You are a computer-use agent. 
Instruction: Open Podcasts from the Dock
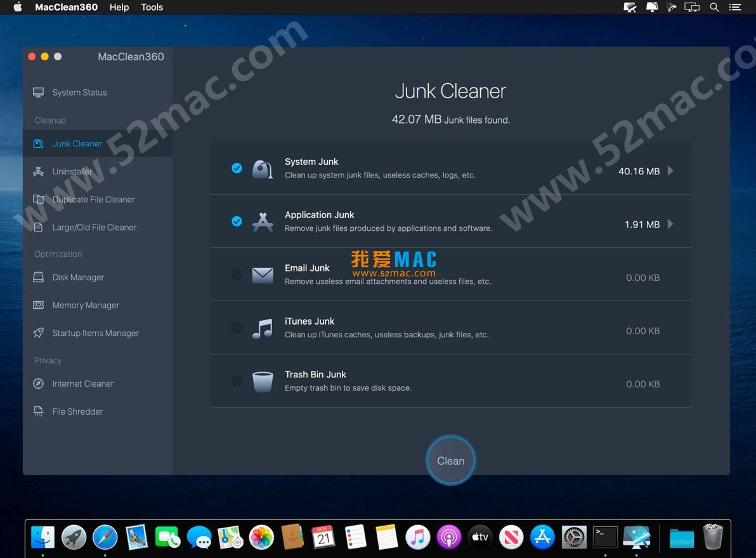(449, 537)
